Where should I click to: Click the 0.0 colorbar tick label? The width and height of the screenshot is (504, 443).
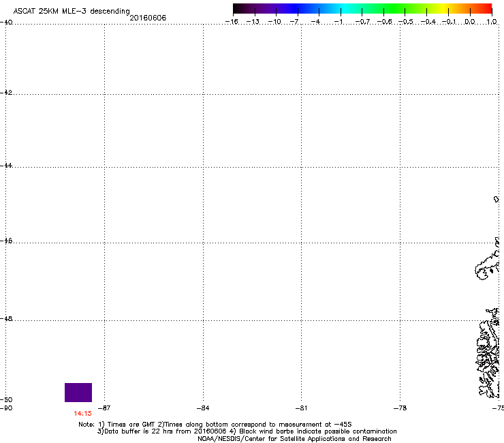[x=470, y=22]
